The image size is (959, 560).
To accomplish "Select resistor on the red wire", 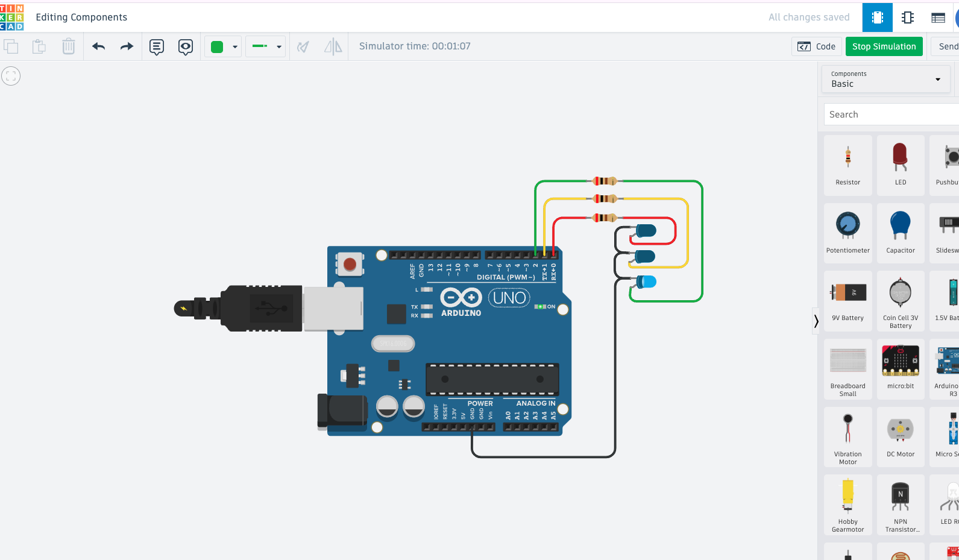I will pyautogui.click(x=605, y=218).
